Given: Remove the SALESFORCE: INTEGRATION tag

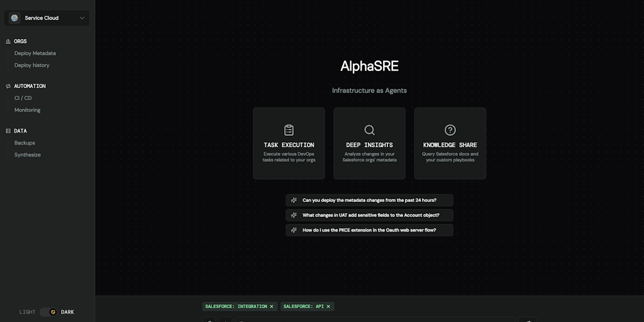Looking at the screenshot, I should pyautogui.click(x=272, y=307).
